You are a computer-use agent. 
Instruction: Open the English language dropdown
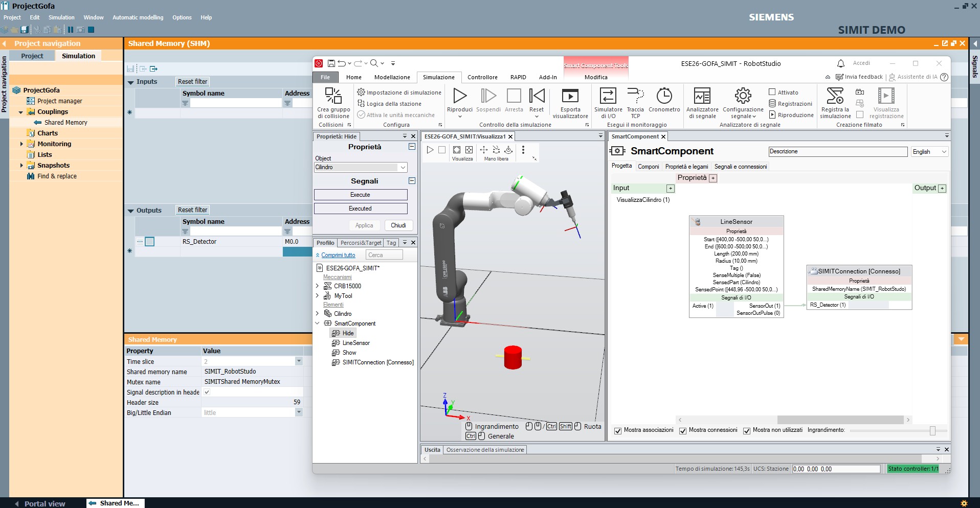pos(930,152)
